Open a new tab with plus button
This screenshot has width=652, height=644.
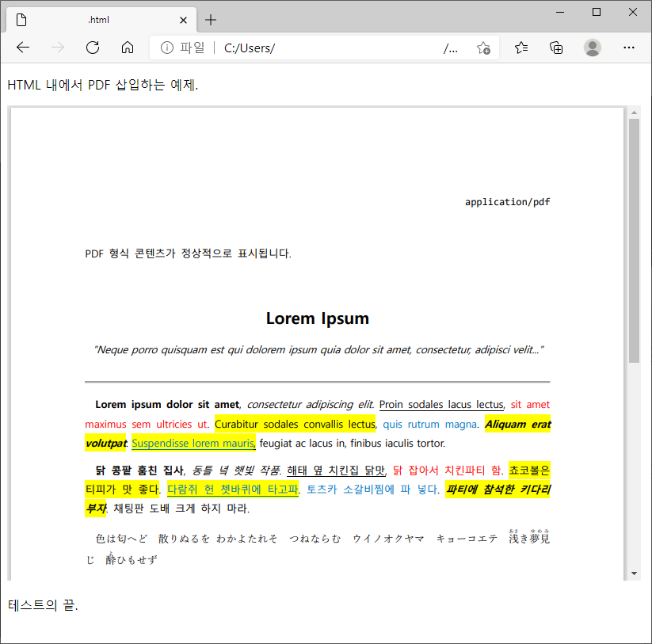tap(211, 20)
